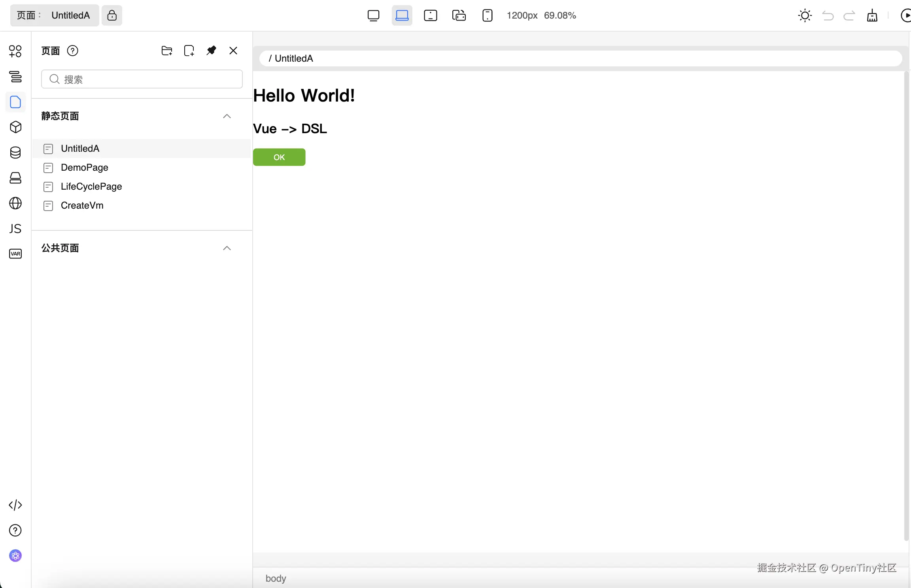Screen dimensions: 911x588
Task: Click the new folder icon
Action: click(x=167, y=51)
